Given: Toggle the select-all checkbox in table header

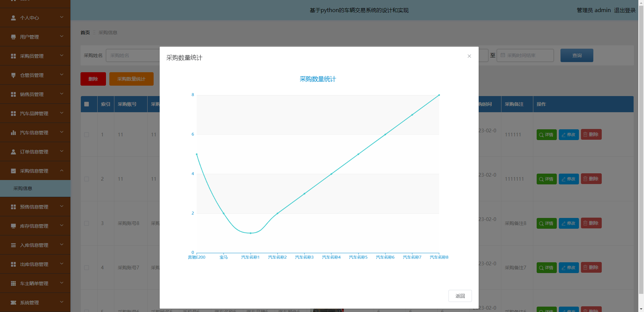Looking at the screenshot, I should [x=87, y=104].
